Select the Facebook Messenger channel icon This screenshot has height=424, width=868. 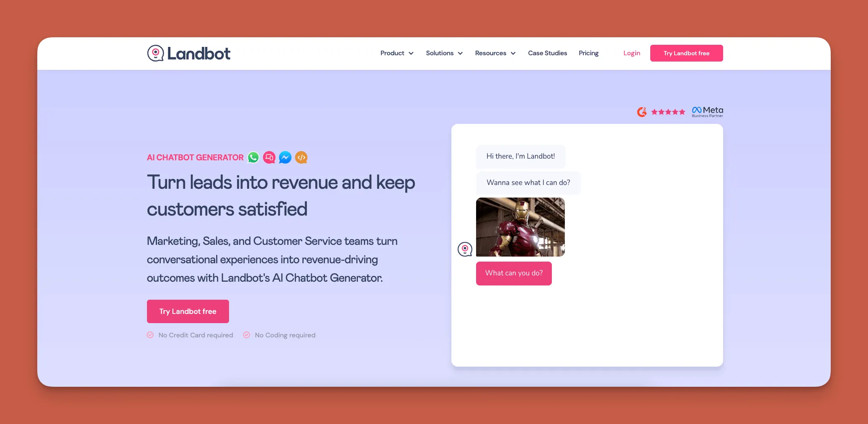tap(285, 157)
